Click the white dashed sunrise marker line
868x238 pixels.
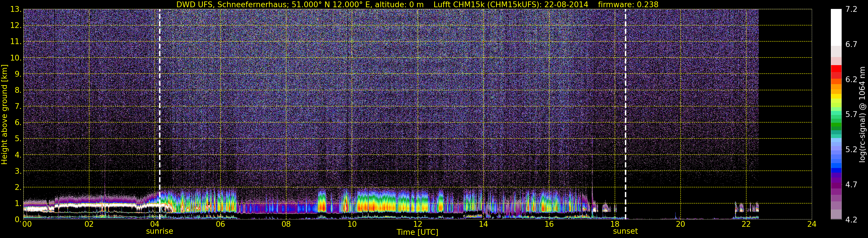coord(159,114)
